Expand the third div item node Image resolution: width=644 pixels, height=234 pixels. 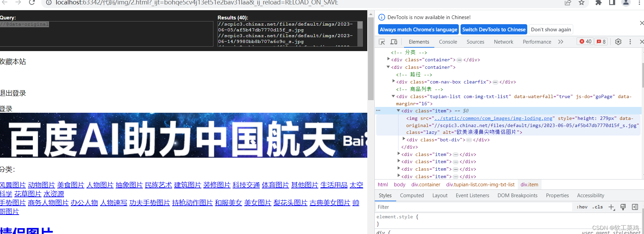(399, 161)
